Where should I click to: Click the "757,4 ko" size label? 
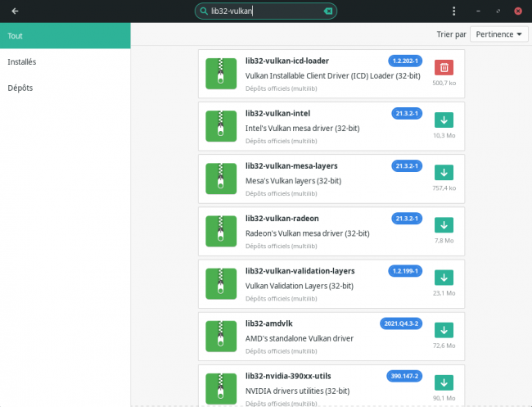click(444, 188)
